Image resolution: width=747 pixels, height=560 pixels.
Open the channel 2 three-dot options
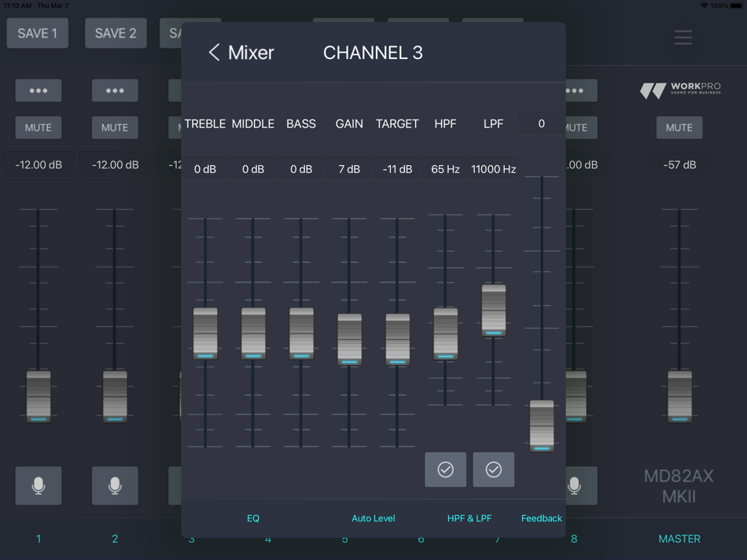pos(115,90)
